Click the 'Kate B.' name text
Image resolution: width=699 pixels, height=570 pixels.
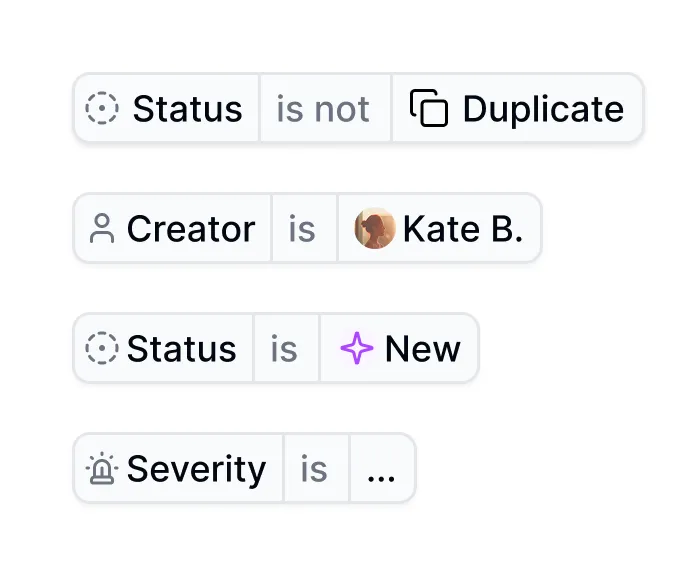pos(462,229)
